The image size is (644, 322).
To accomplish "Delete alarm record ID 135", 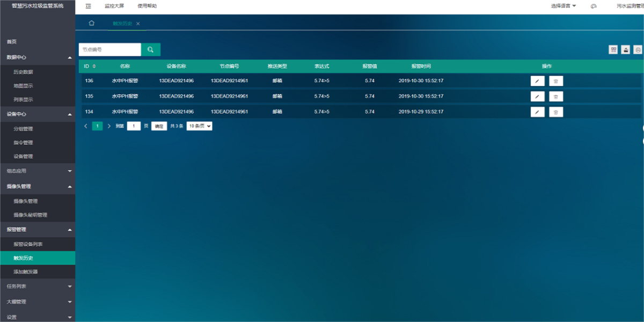I will tap(556, 97).
